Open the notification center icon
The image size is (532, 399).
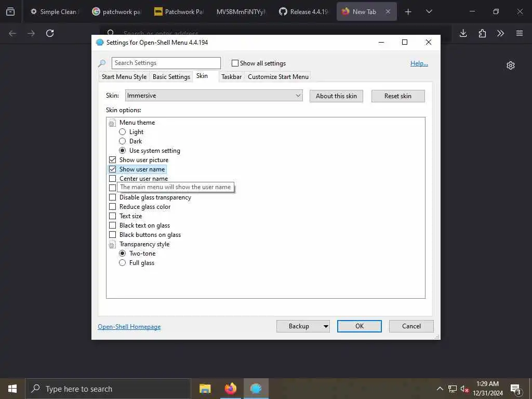click(515, 389)
